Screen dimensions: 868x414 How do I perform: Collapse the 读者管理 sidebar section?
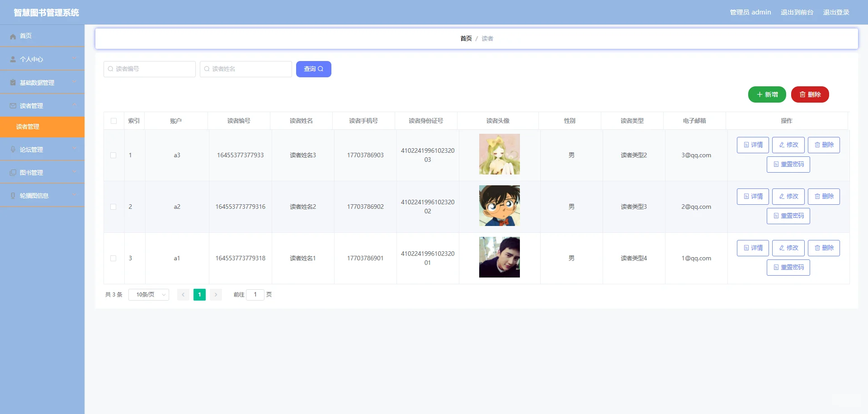42,105
